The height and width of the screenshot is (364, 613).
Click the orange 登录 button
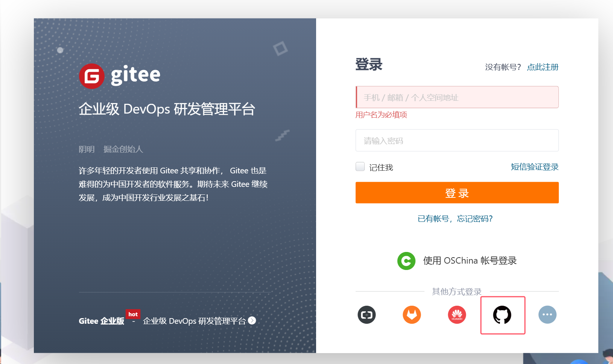(x=457, y=193)
